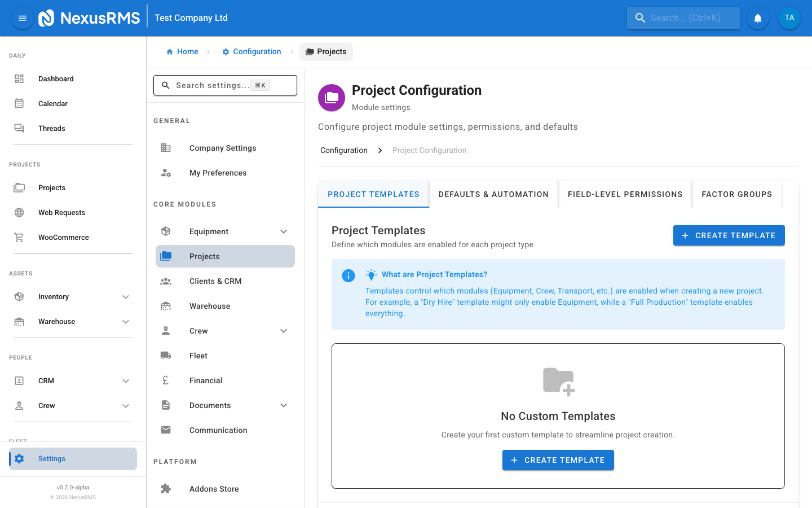This screenshot has width=812, height=508.
Task: Expand the Equipment settings section
Action: [284, 231]
